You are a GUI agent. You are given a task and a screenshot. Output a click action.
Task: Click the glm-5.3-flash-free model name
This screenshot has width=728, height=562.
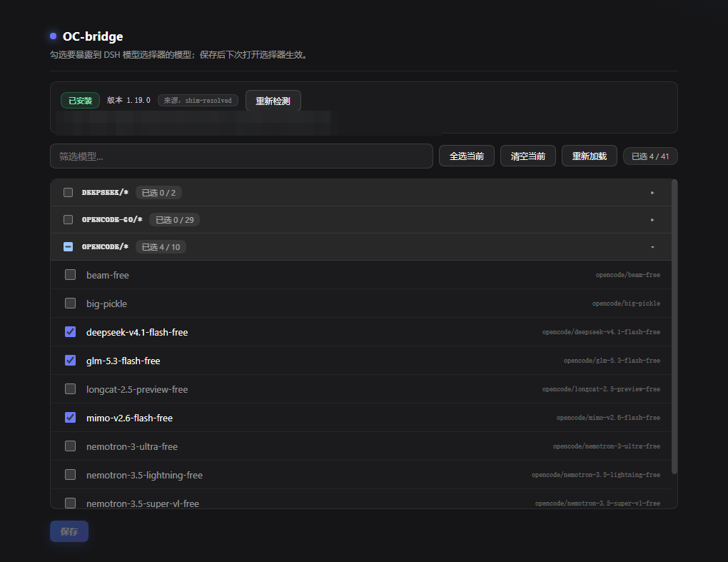[x=123, y=361]
